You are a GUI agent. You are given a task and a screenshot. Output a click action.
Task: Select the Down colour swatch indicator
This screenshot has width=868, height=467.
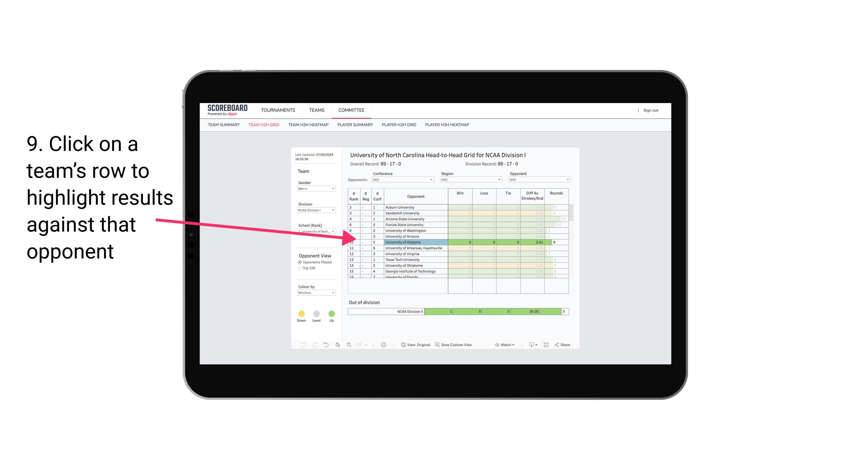coord(301,314)
